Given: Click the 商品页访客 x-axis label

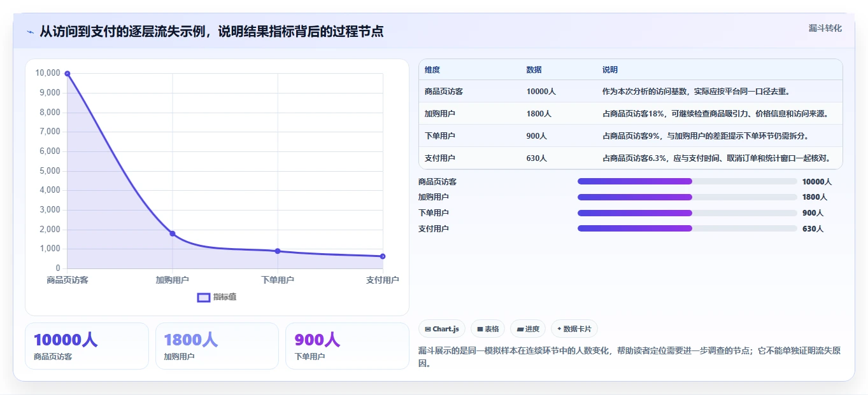Looking at the screenshot, I should 68,280.
